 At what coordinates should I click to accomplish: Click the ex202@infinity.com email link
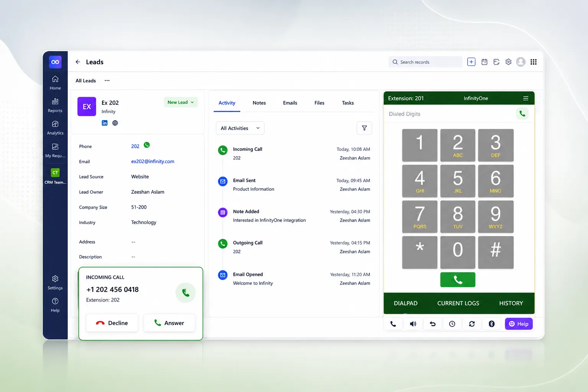(153, 162)
